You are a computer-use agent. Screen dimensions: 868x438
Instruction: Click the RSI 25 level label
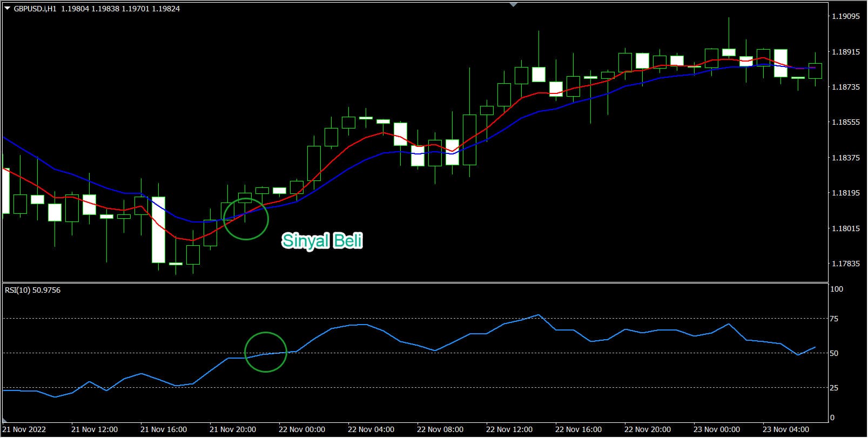coord(834,388)
